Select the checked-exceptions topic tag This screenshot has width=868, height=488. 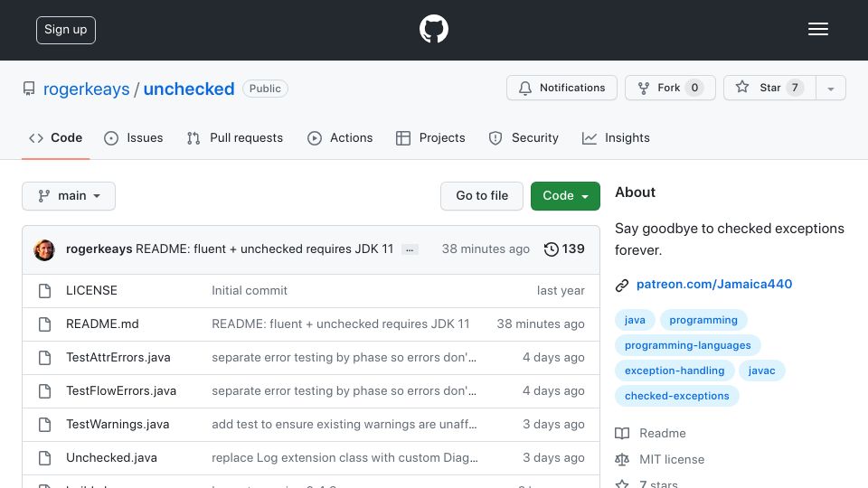677,396
